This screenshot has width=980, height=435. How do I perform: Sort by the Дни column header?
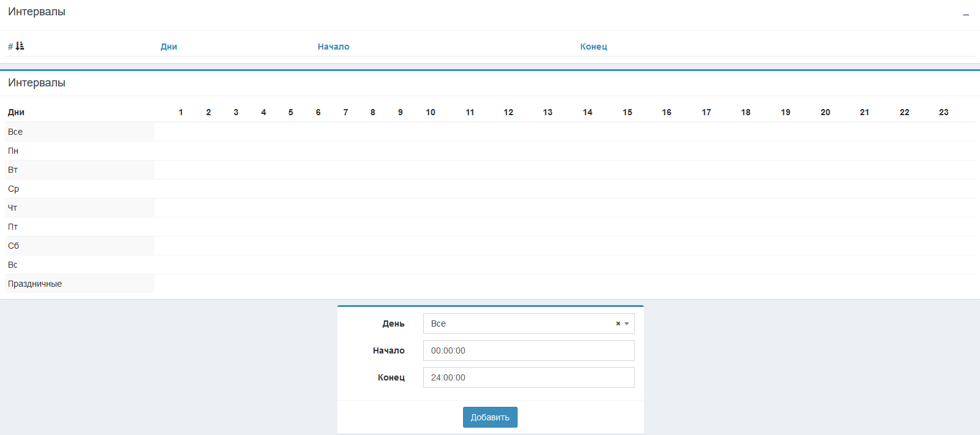[169, 47]
